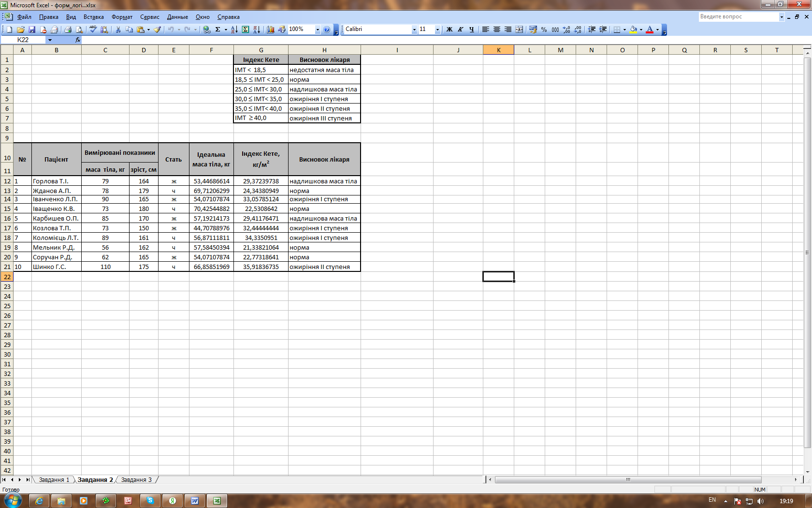Merge and center cells icon
Viewport: 812px width, 508px height.
coord(519,30)
